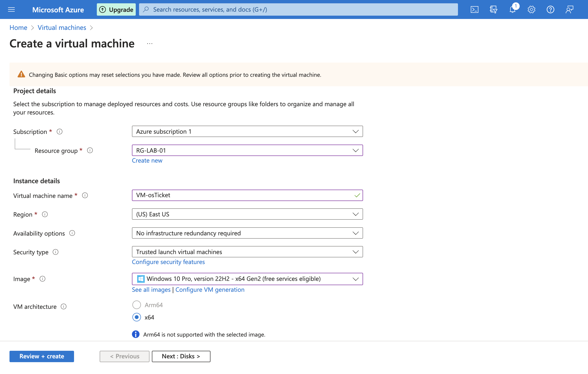This screenshot has height=374, width=588.
Task: Open Azure Cloud Shell
Action: (474, 9)
